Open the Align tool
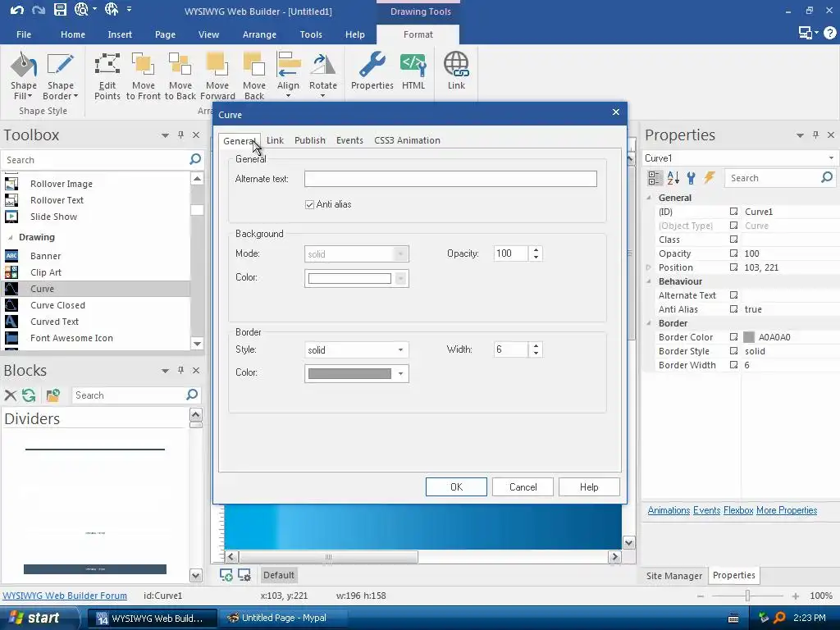This screenshot has width=840, height=630. (x=288, y=75)
